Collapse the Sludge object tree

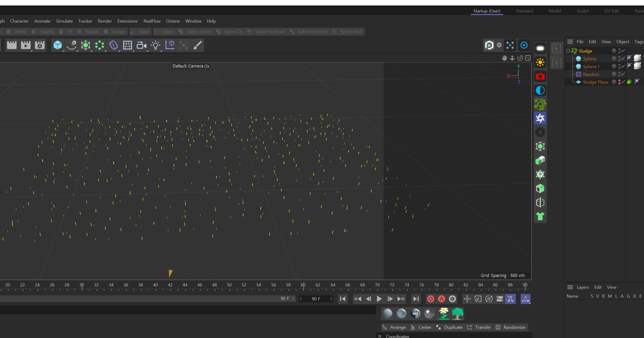coord(568,51)
